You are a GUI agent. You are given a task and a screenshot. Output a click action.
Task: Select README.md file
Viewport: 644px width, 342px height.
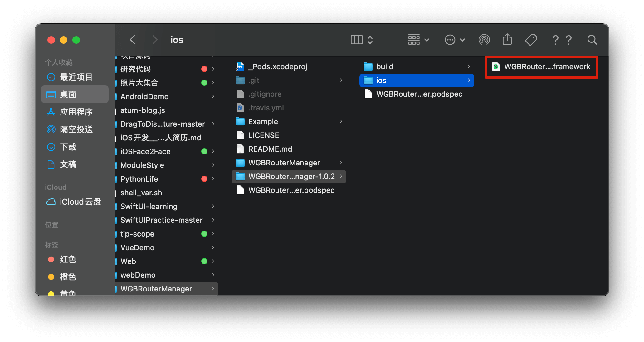(270, 149)
